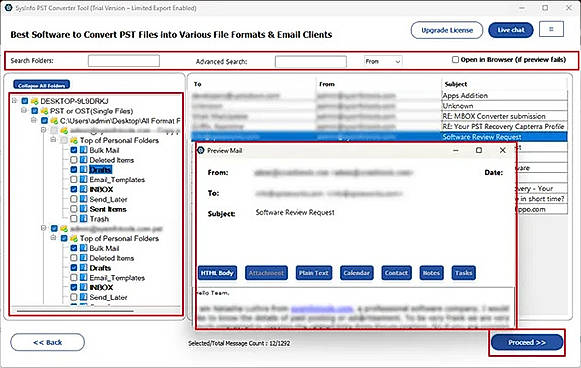Click first account's Bulk Mail folder icon
Image resolution: width=581 pixels, height=368 pixels.
tap(84, 150)
